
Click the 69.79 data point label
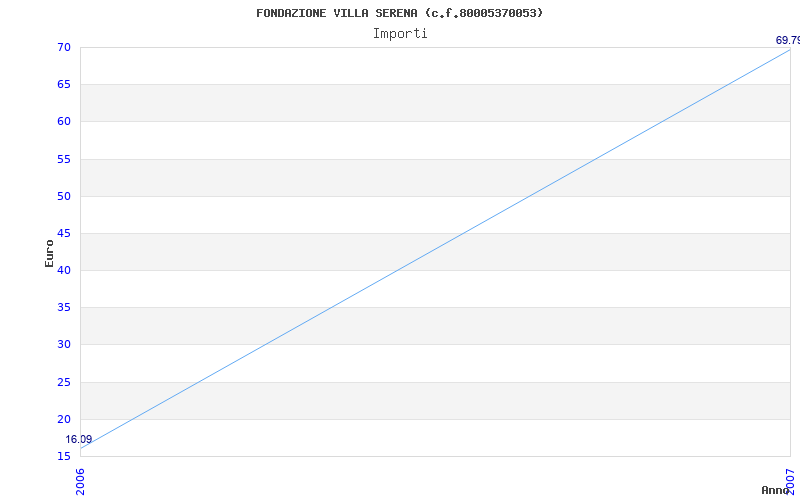788,40
